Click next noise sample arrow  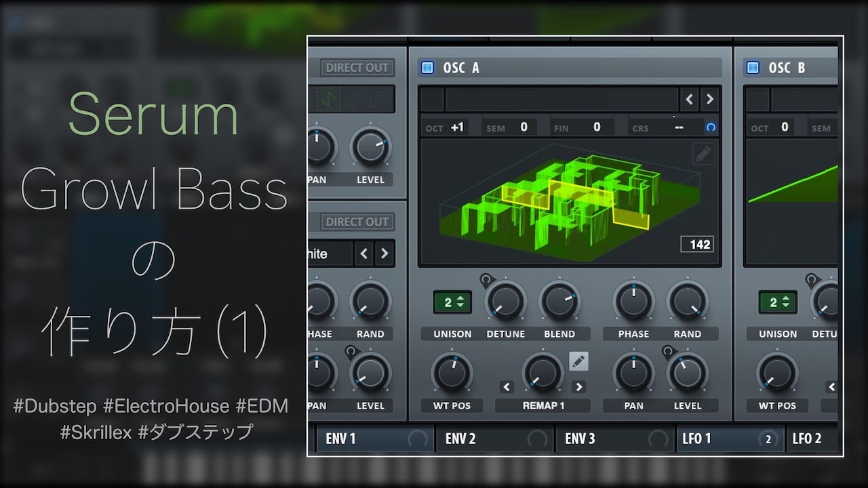384,253
